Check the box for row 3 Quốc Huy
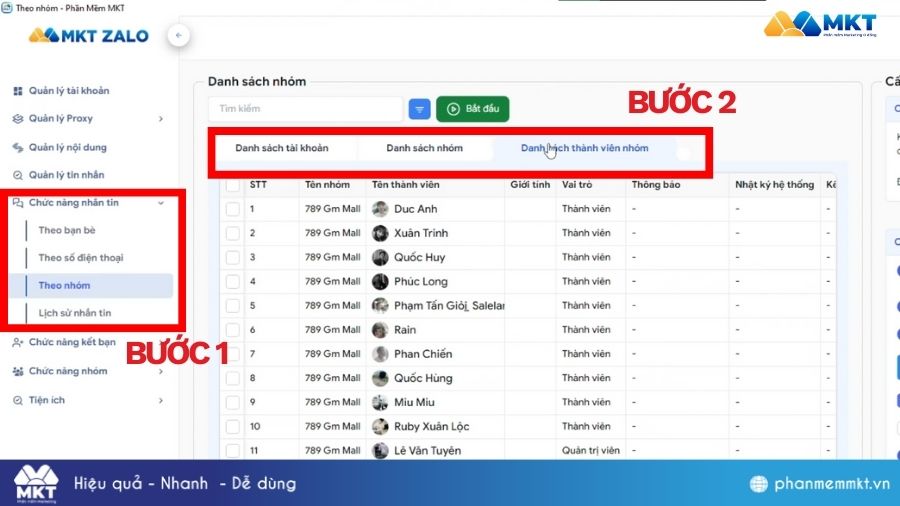 232,257
